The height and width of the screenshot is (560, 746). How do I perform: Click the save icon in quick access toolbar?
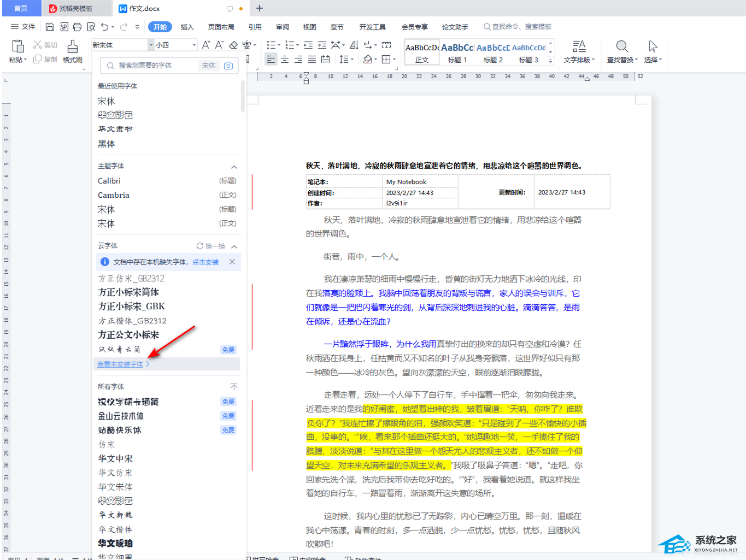point(50,27)
